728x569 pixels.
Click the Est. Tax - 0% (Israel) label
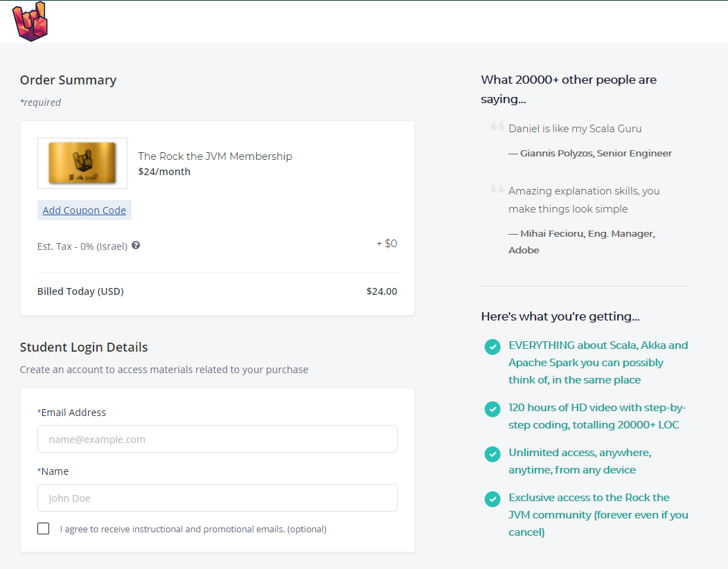pyautogui.click(x=82, y=246)
